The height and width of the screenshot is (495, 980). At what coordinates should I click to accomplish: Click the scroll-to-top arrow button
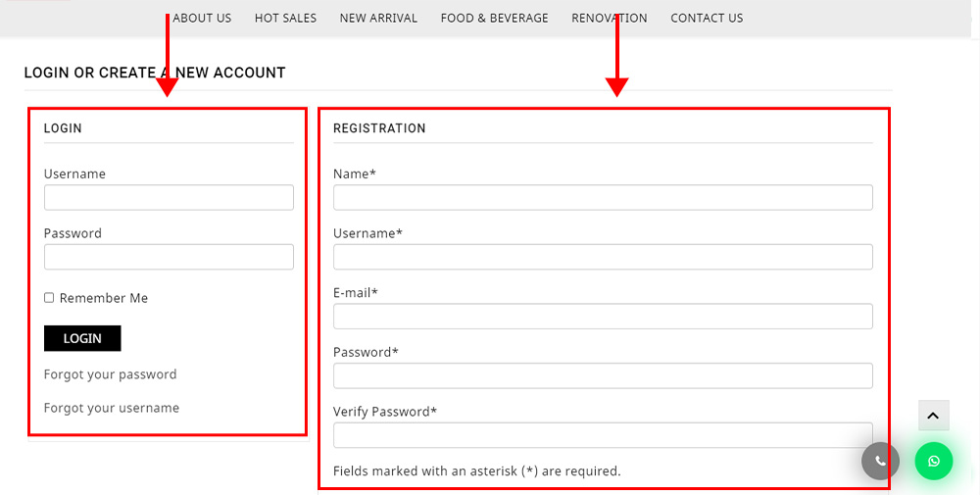(934, 416)
